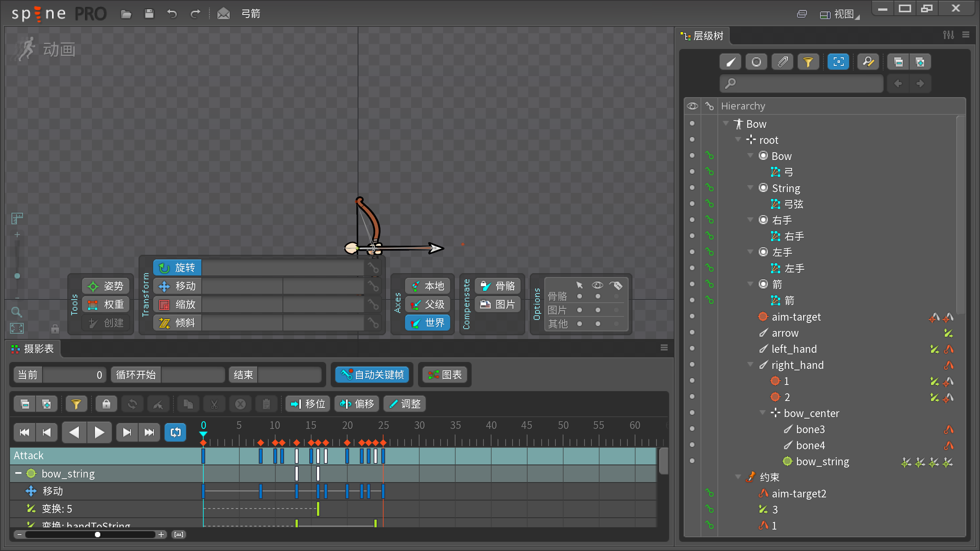
Task: Collapse the 约束 constraints node
Action: [x=738, y=477]
